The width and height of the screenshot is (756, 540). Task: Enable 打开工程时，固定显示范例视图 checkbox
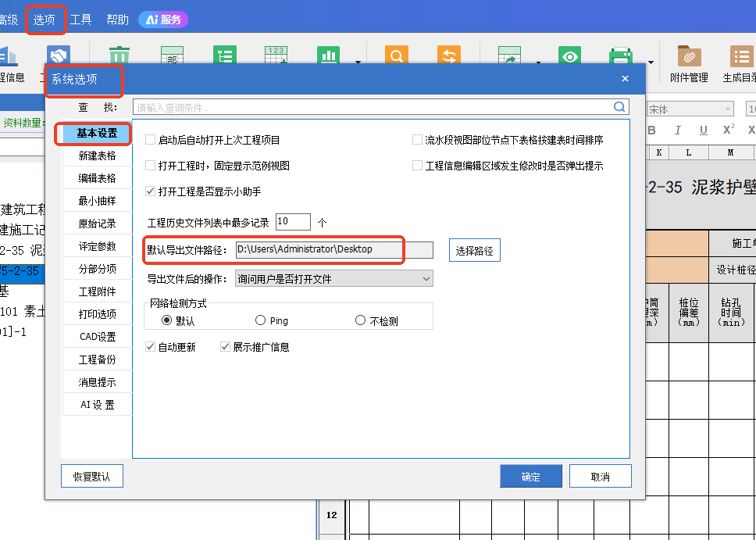point(150,166)
